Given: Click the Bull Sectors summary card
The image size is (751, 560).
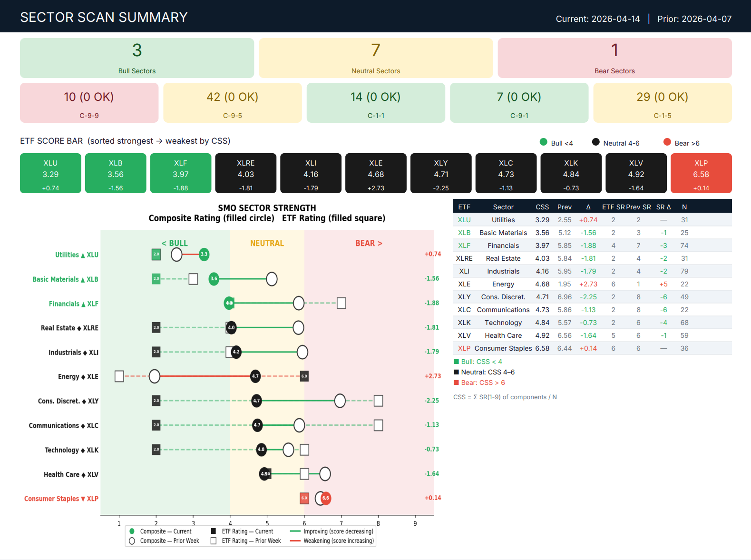Looking at the screenshot, I should tap(137, 58).
